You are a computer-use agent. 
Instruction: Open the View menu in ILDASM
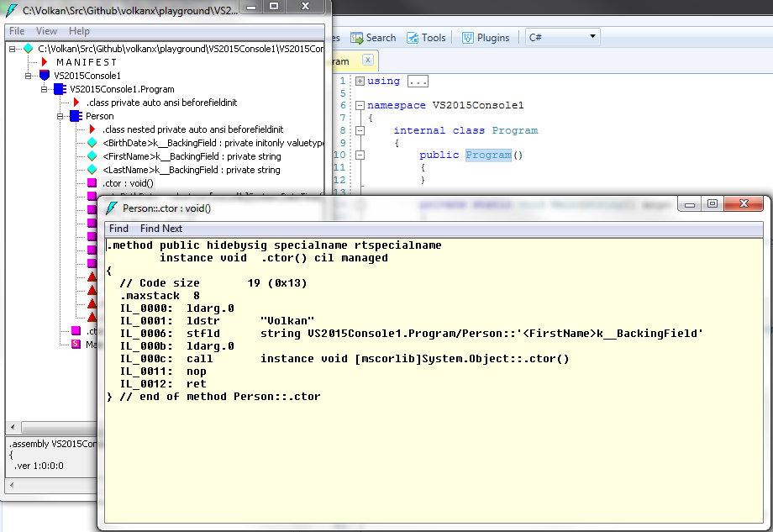pyautogui.click(x=46, y=31)
